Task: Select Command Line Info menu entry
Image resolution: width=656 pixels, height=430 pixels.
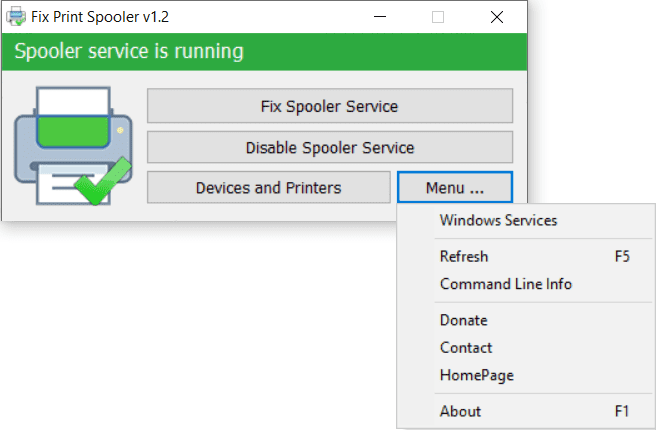Action: [x=505, y=284]
